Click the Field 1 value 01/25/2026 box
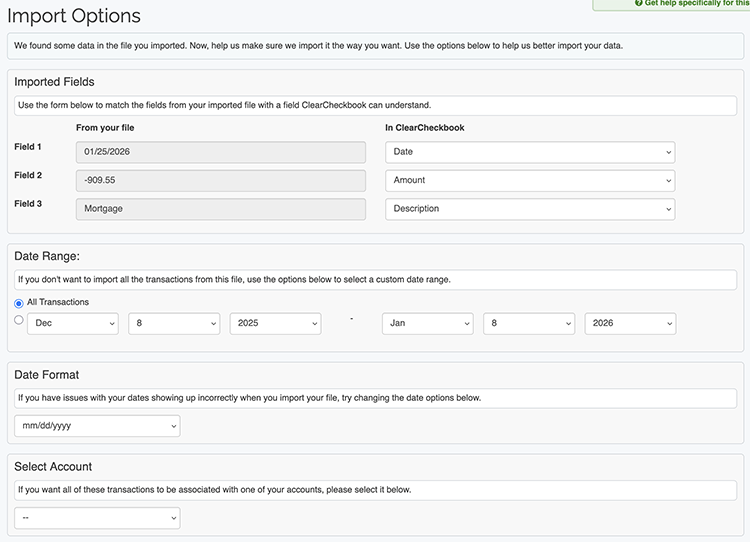This screenshot has width=750, height=542. 221,152
